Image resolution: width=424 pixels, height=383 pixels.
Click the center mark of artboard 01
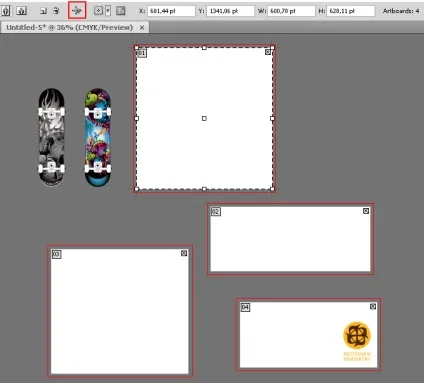coord(204,118)
